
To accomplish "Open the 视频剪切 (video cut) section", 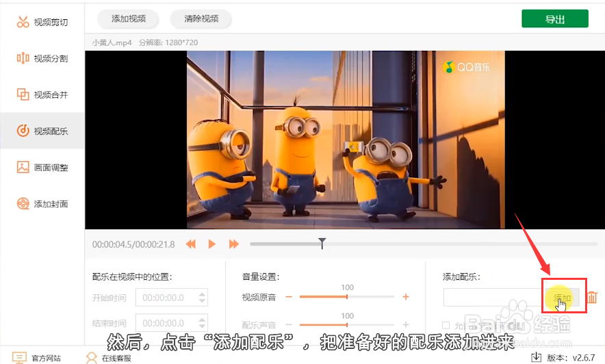I will tap(42, 22).
